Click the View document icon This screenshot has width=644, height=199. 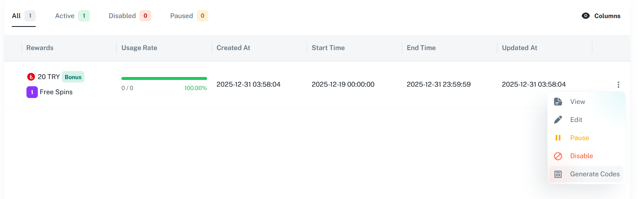tap(558, 102)
